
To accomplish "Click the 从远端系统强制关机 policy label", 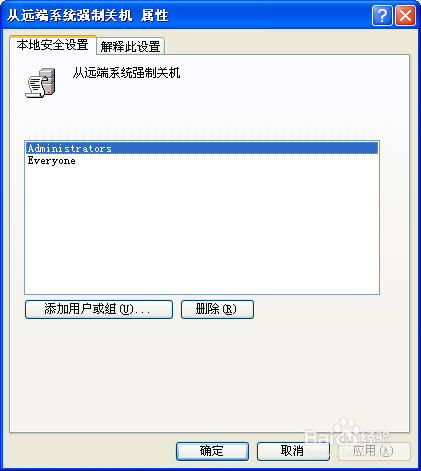I will tap(127, 73).
